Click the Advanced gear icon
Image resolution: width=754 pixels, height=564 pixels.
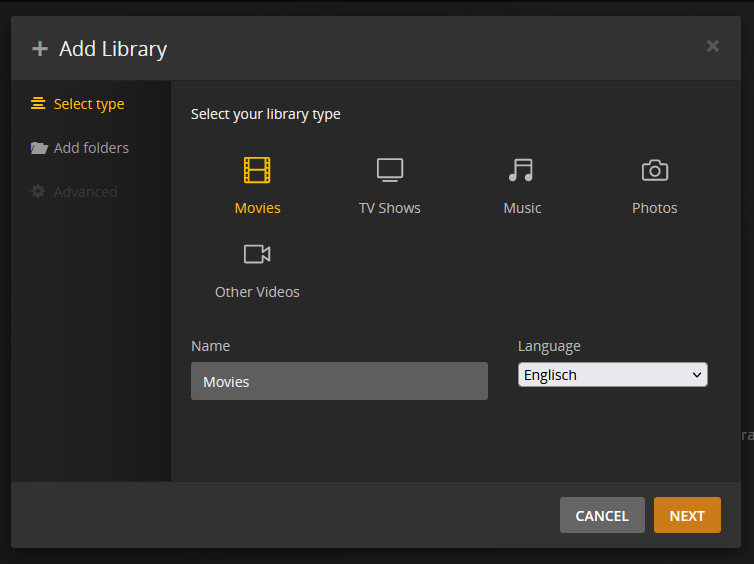point(38,192)
